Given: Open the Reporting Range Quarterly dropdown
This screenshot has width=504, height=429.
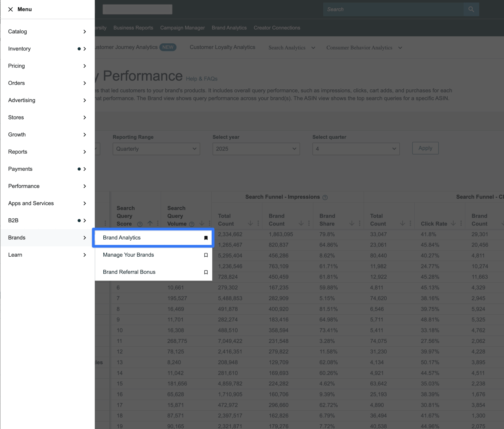Looking at the screenshot, I should coord(156,149).
